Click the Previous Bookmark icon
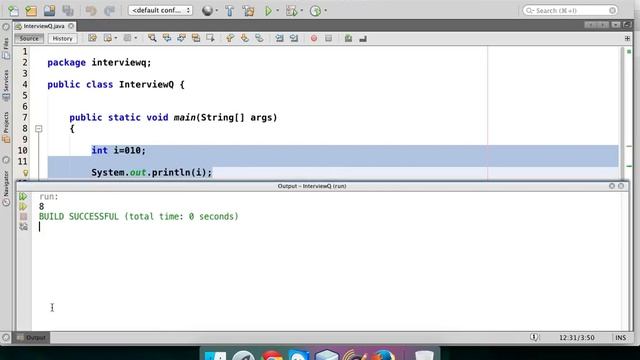Image resolution: width=640 pixels, height=360 pixels. point(230,38)
